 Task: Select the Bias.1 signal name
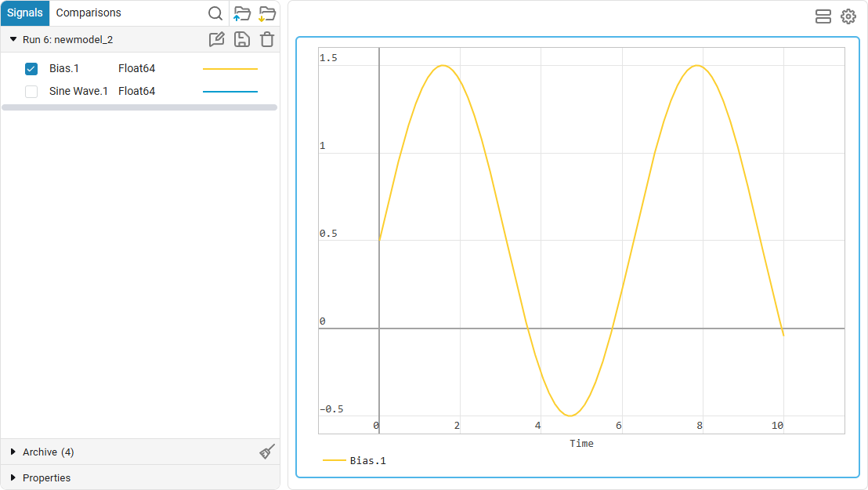(64, 69)
